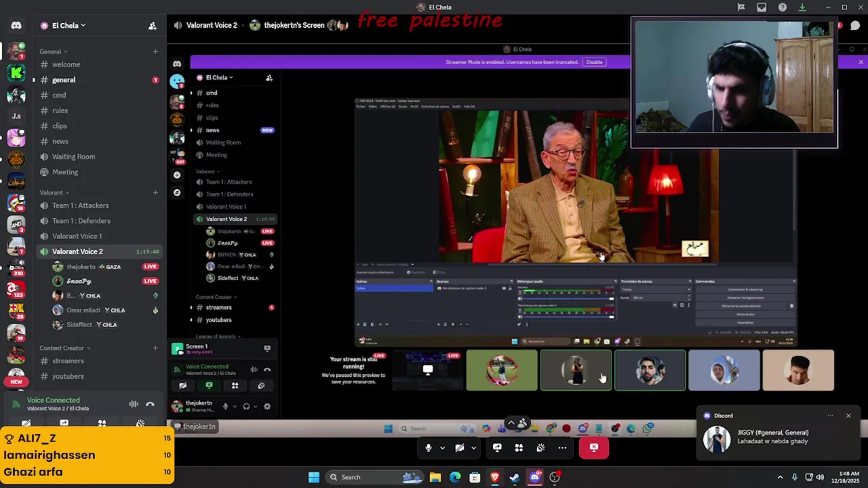Open Microsoft Edge from the taskbar
Image resolution: width=868 pixels, height=488 pixels.
455,477
